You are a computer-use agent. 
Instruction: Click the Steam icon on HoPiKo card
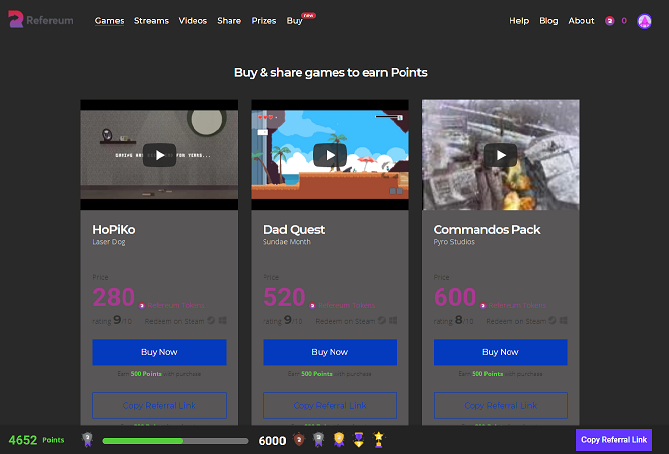(x=211, y=320)
